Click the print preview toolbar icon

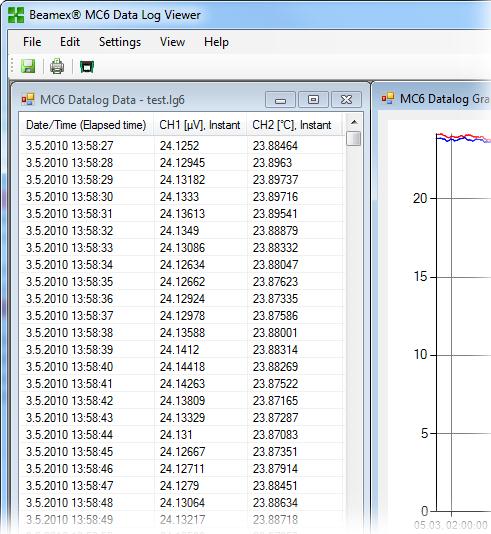point(87,66)
